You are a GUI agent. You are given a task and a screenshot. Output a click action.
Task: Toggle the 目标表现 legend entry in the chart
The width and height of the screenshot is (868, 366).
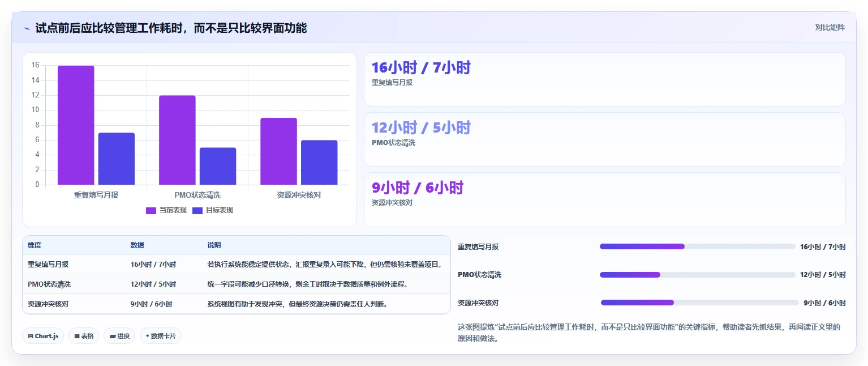pos(213,210)
